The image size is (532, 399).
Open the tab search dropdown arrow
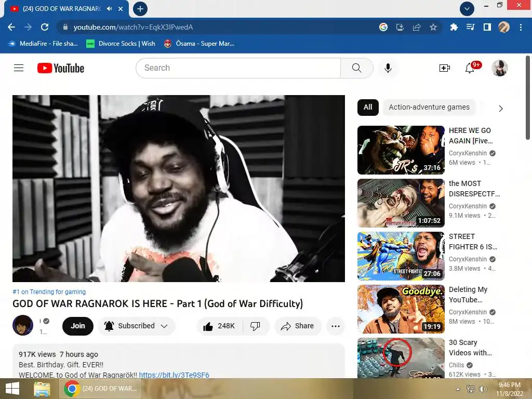pyautogui.click(x=467, y=9)
